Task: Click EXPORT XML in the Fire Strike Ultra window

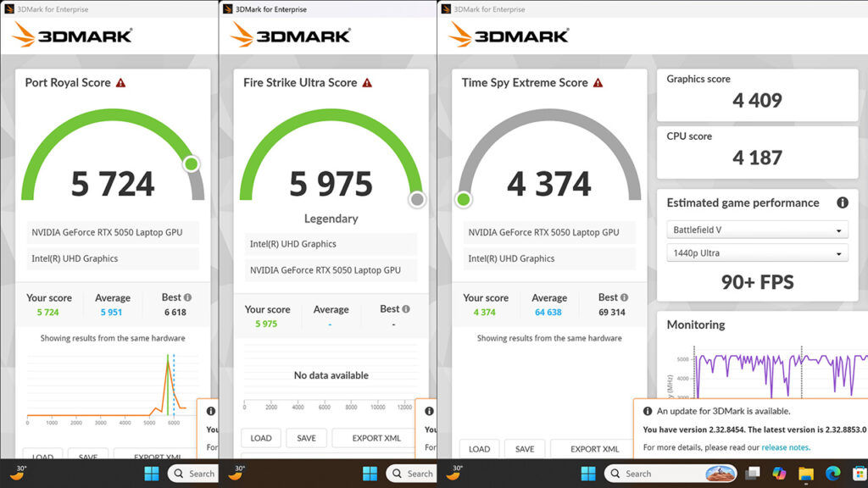Action: click(x=376, y=438)
